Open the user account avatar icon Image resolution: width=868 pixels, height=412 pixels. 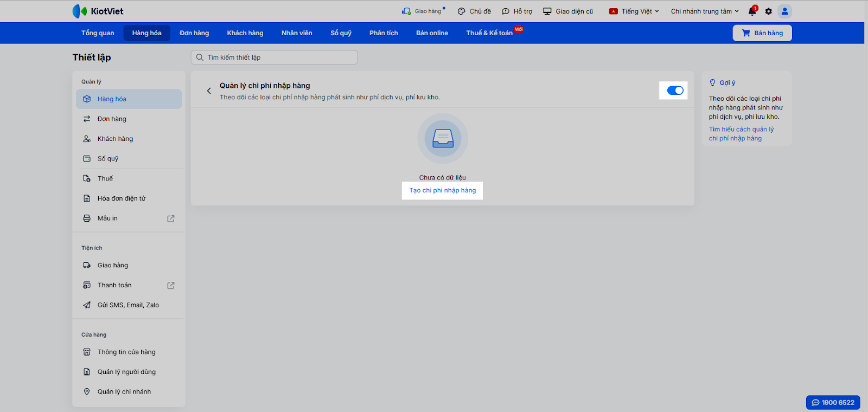point(784,11)
